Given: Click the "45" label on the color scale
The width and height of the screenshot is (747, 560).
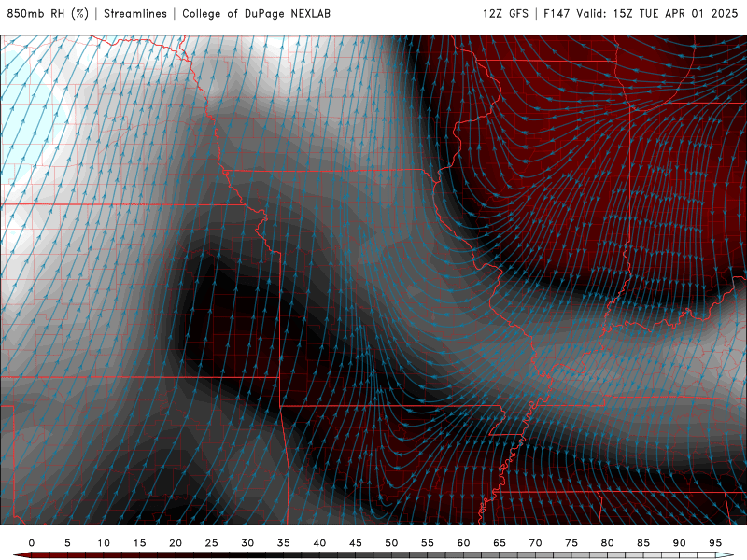Looking at the screenshot, I should pos(356,543).
